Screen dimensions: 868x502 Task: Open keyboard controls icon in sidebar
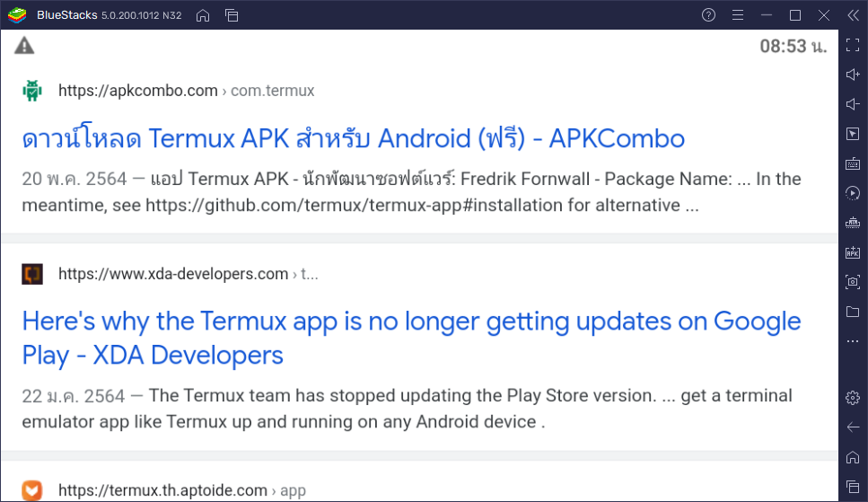[853, 163]
